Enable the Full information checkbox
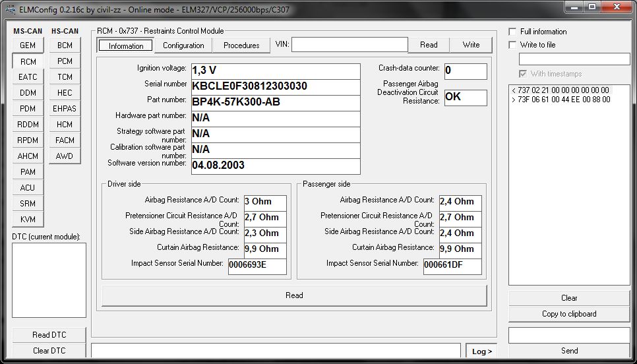 [x=513, y=32]
